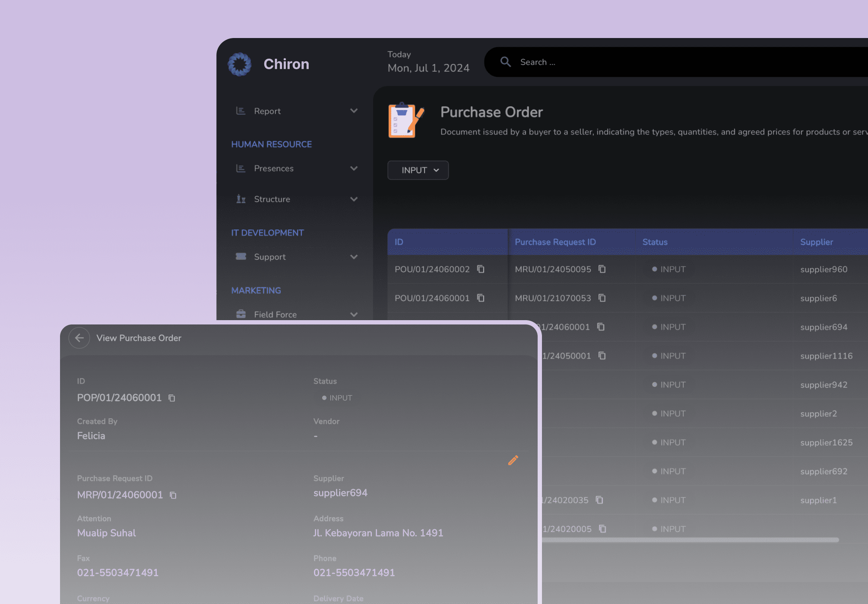Sort by Purchase Request ID column header

click(555, 242)
